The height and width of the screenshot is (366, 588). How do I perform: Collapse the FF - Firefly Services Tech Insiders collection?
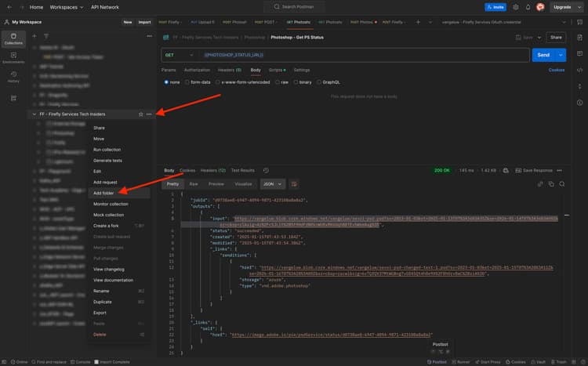(34, 114)
